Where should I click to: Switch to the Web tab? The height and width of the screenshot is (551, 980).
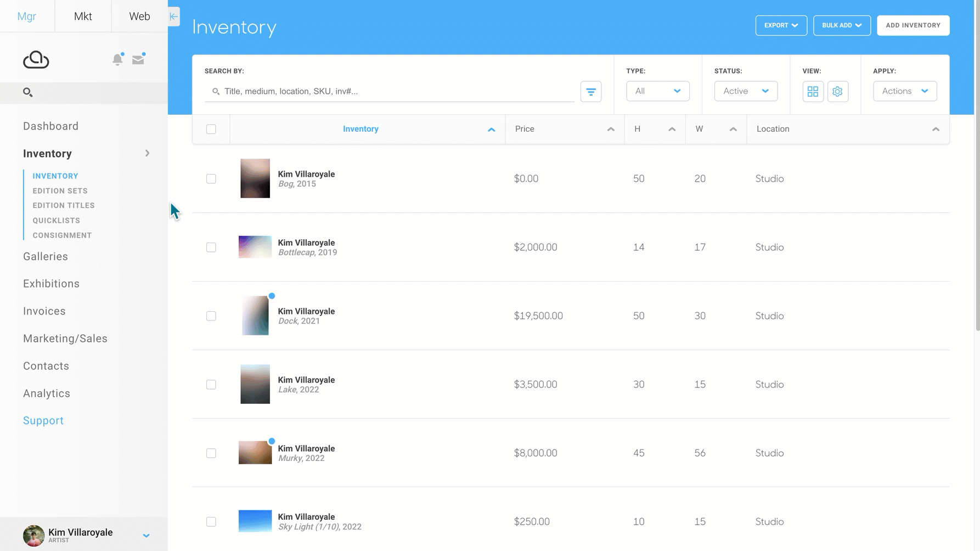[139, 16]
